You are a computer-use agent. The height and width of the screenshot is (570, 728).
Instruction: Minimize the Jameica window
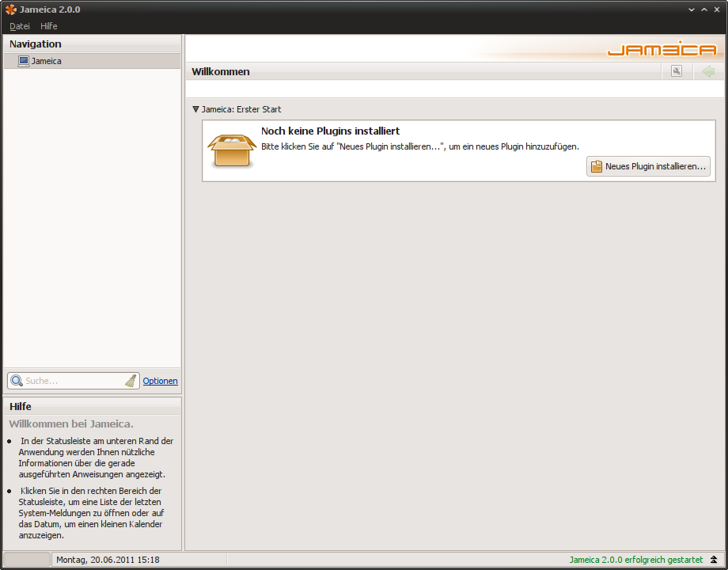692,9
